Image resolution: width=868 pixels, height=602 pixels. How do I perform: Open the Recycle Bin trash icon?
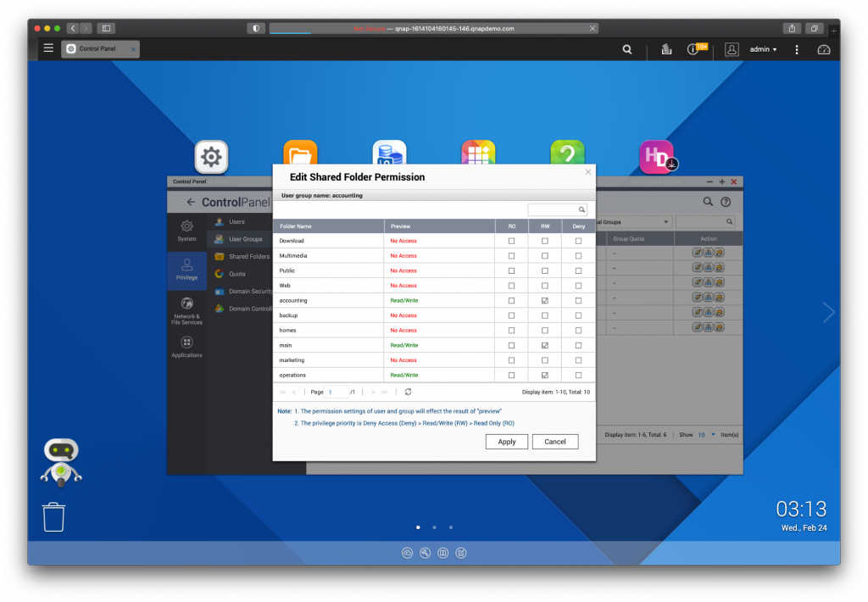[x=53, y=517]
